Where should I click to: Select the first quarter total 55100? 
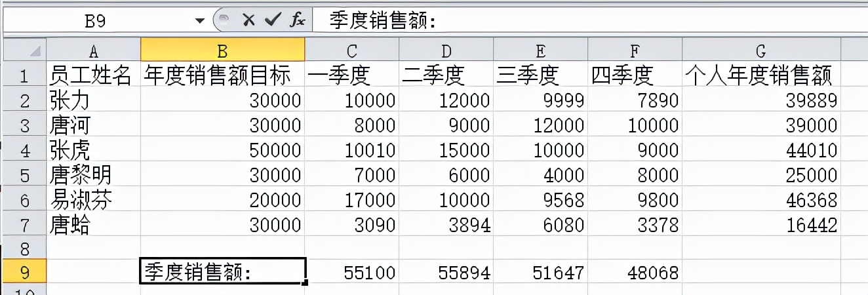pyautogui.click(x=351, y=271)
